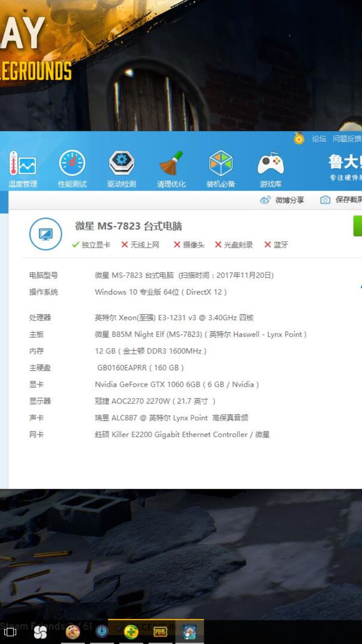The width and height of the screenshot is (362, 644).
Task: Click the 蓝牙 status indicator
Action: [276, 245]
